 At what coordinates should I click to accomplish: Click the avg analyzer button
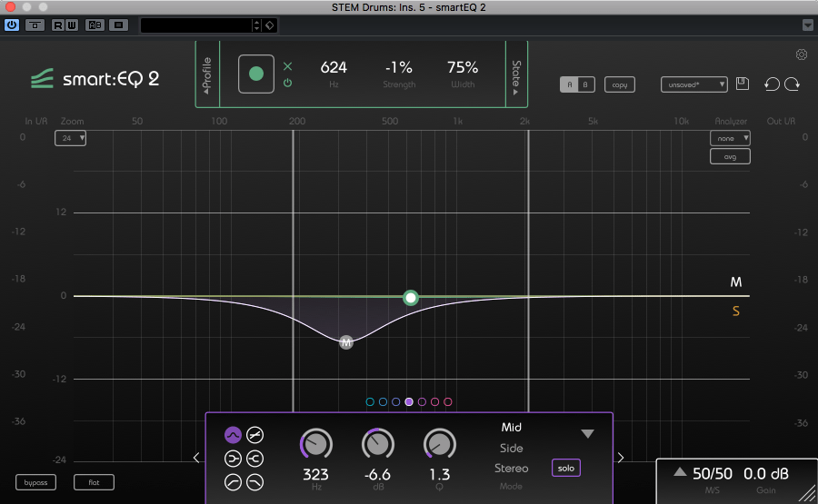coord(730,156)
